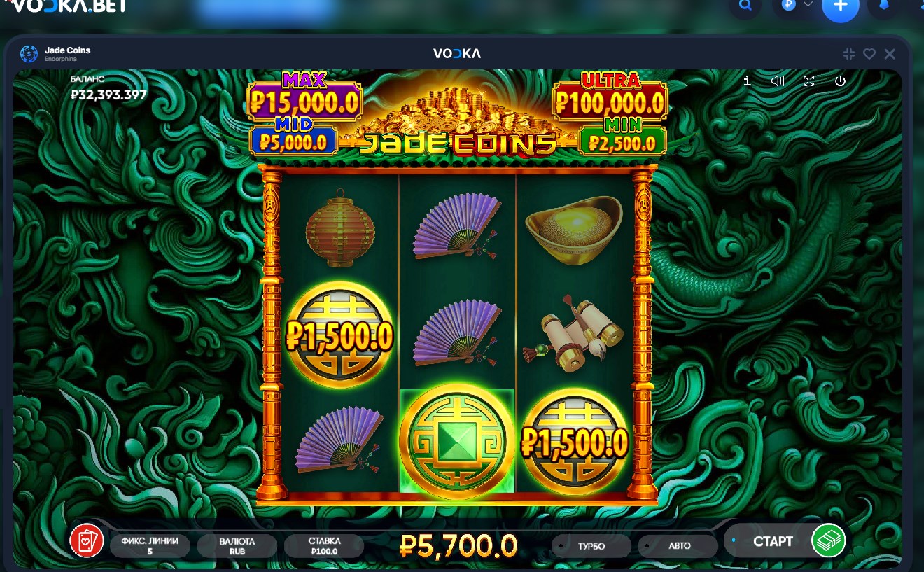The width and height of the screenshot is (924, 572).
Task: Open the search magnifier icon
Action: pyautogui.click(x=745, y=6)
